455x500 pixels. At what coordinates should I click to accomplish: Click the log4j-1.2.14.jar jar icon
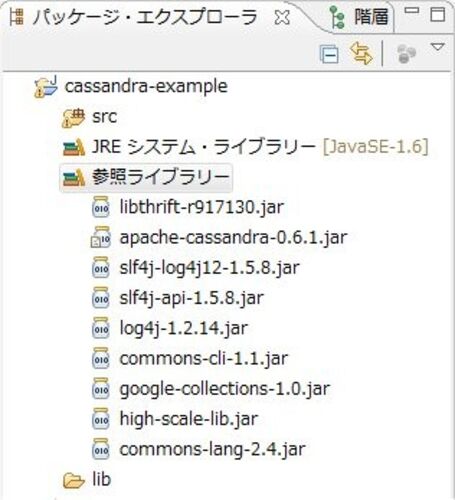(100, 328)
